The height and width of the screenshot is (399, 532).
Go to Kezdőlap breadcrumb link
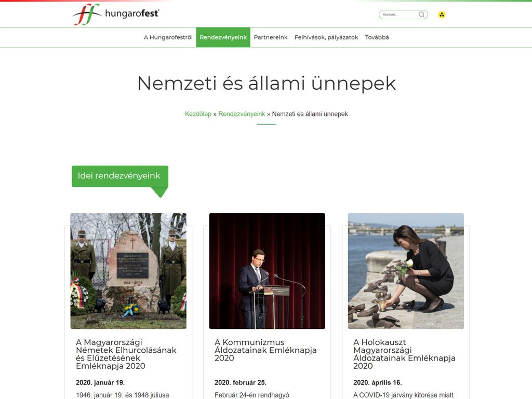click(198, 114)
